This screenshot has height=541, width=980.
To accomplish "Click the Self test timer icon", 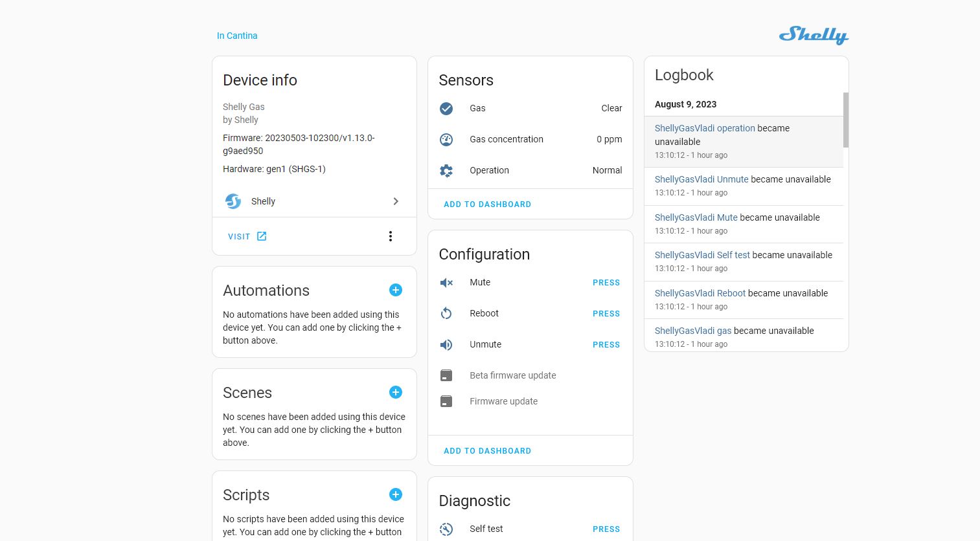I will click(x=446, y=529).
